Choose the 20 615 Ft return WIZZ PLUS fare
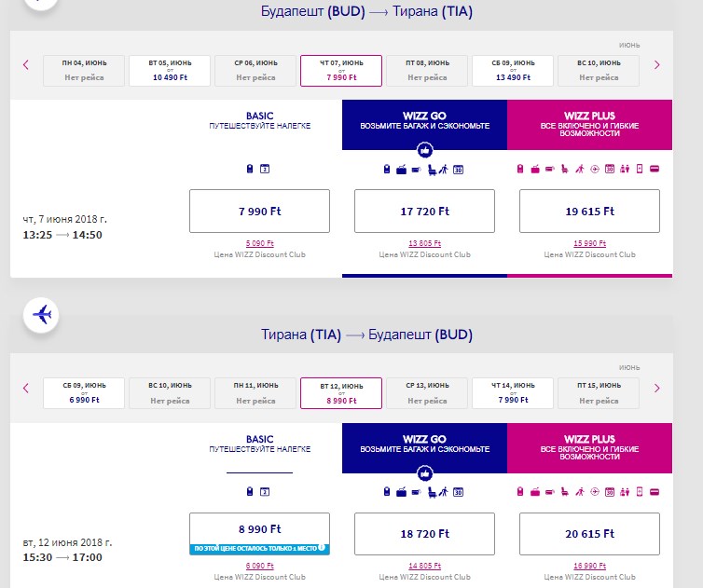 click(x=589, y=534)
